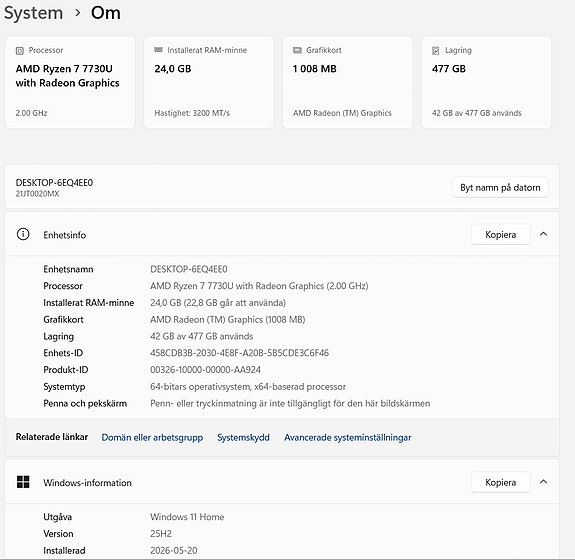
Task: Click Byt namn på datorn button
Action: [x=500, y=187]
